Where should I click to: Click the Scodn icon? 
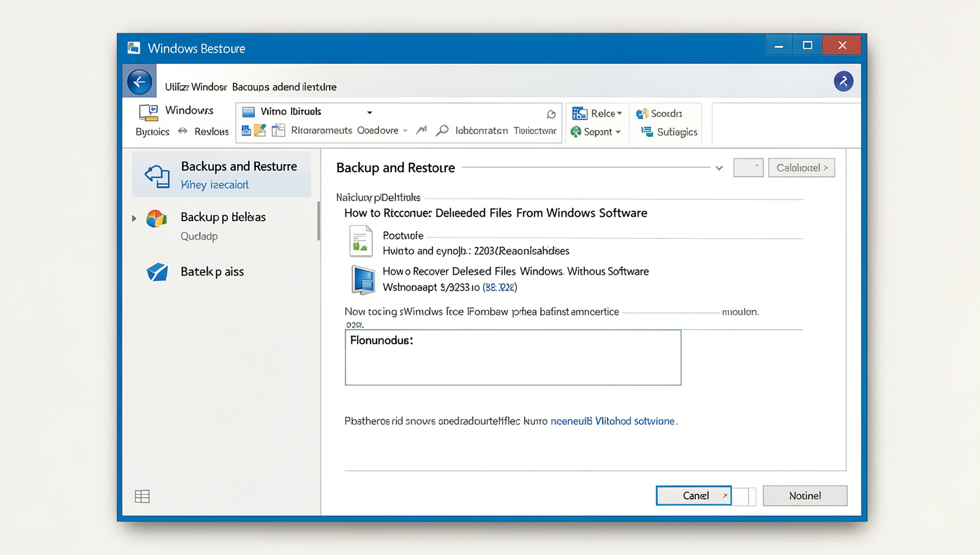pyautogui.click(x=642, y=113)
